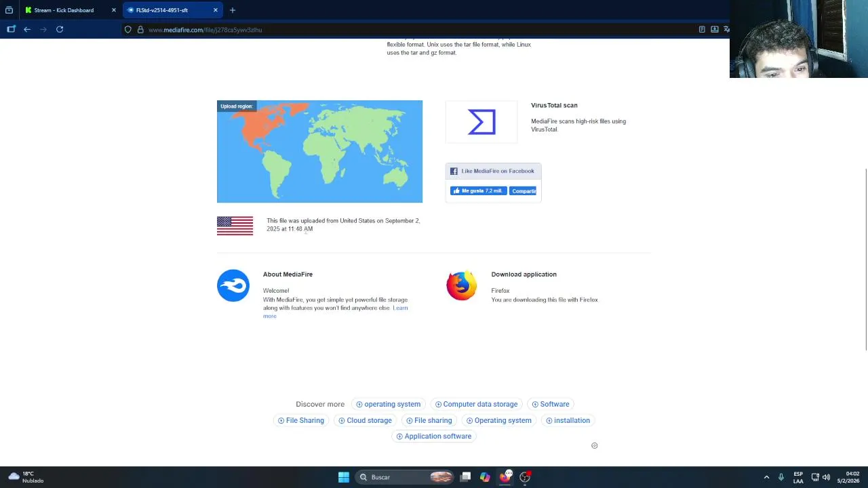Open the installation discover link
868x488 pixels.
pyautogui.click(x=568, y=420)
